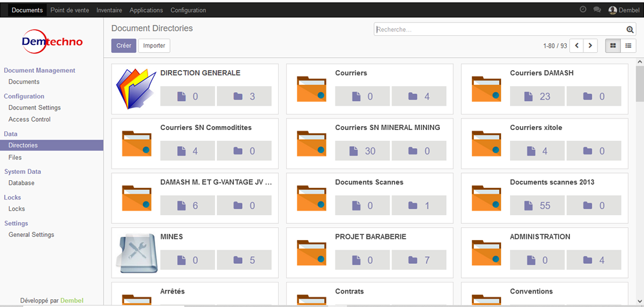Click the MINES tools folder icon
The height and width of the screenshot is (307, 644).
136,253
